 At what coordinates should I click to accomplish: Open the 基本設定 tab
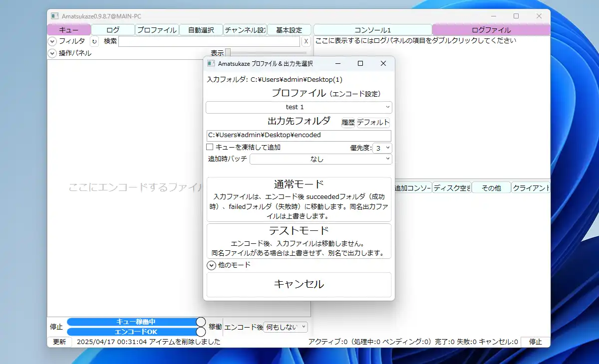tap(289, 30)
